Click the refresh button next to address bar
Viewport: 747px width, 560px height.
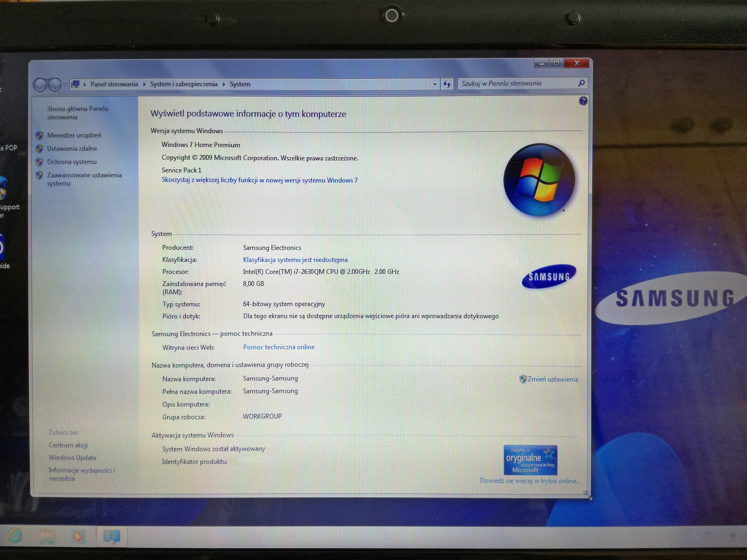[447, 84]
